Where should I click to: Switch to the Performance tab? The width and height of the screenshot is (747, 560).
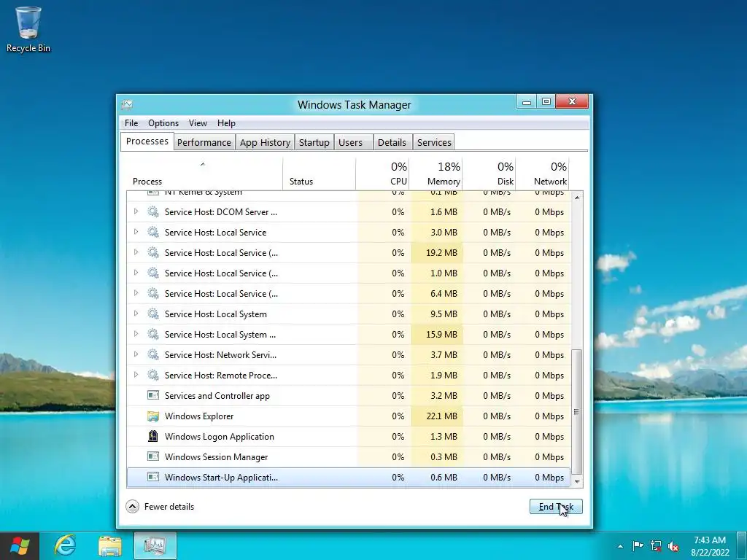204,142
